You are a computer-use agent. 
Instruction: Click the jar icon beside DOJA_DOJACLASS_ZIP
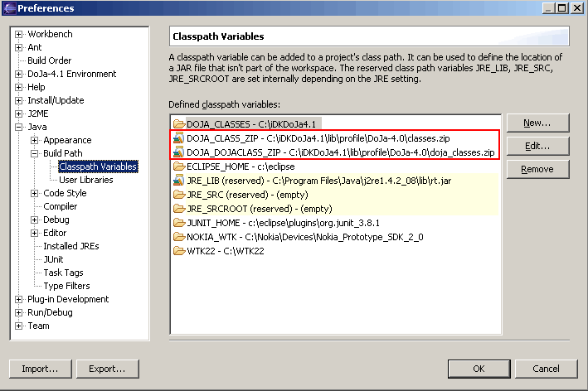point(178,152)
